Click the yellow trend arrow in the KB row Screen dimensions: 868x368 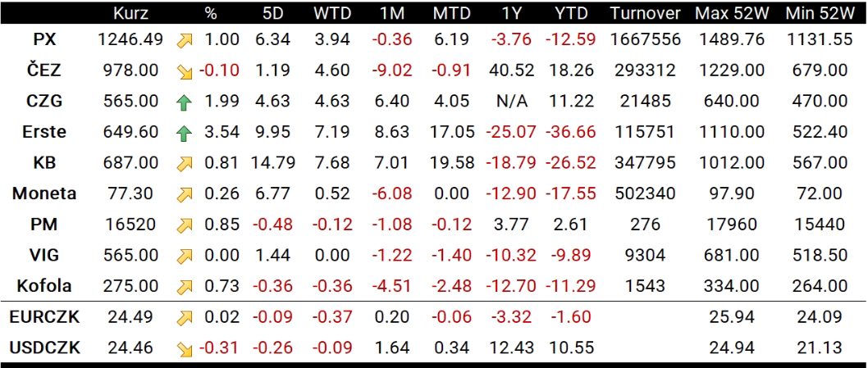pyautogui.click(x=185, y=163)
